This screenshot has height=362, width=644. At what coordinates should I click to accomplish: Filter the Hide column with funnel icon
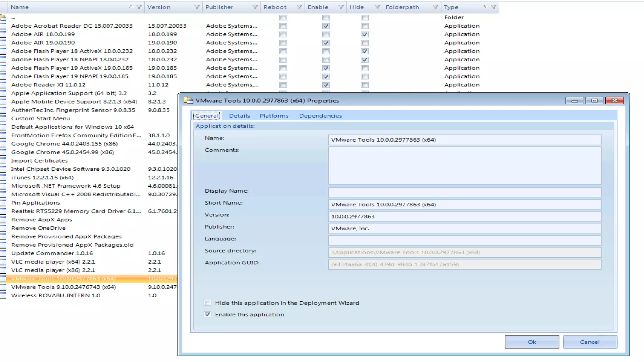pos(377,7)
